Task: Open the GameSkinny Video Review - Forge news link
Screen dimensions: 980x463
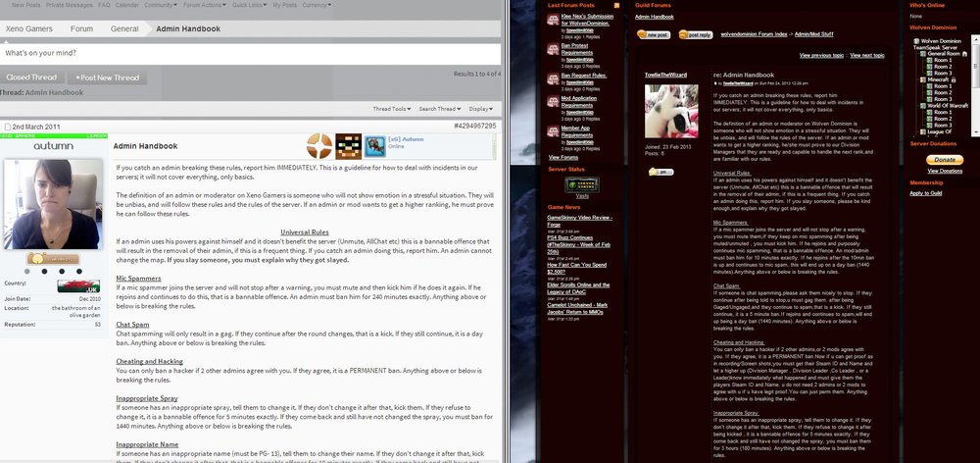Action: 579,221
